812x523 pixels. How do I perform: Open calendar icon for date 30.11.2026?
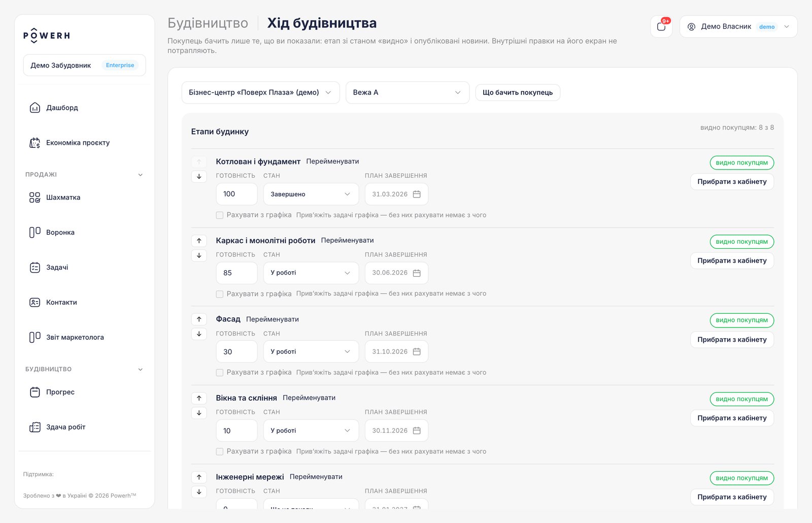click(x=417, y=431)
